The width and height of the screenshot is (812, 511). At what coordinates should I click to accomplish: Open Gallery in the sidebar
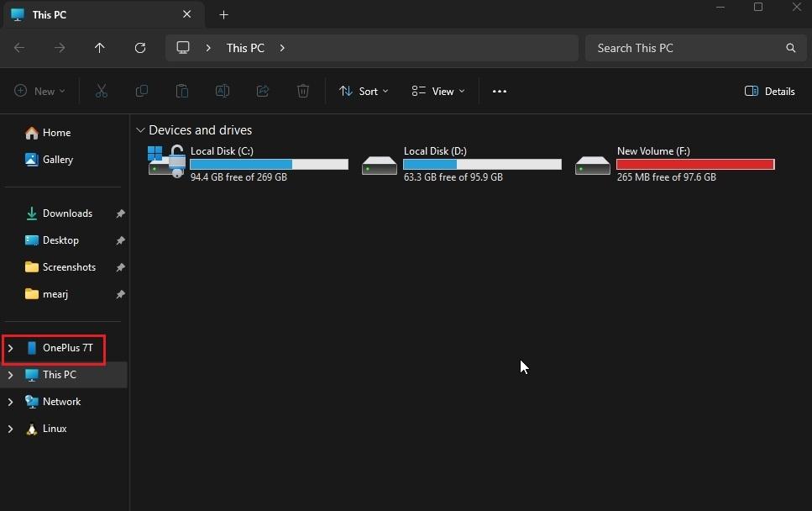pos(49,160)
